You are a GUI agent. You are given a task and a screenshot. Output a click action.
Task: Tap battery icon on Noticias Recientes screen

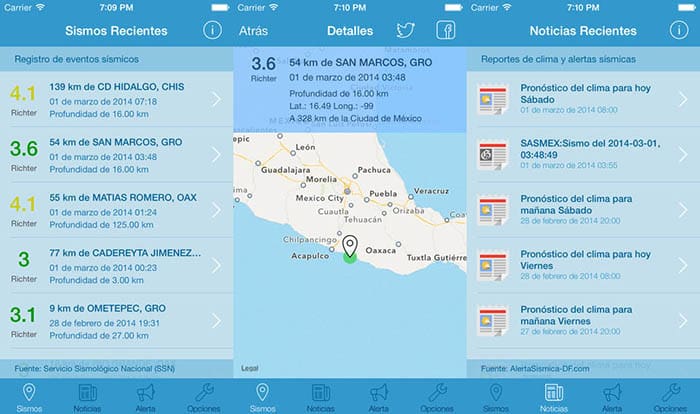point(687,7)
